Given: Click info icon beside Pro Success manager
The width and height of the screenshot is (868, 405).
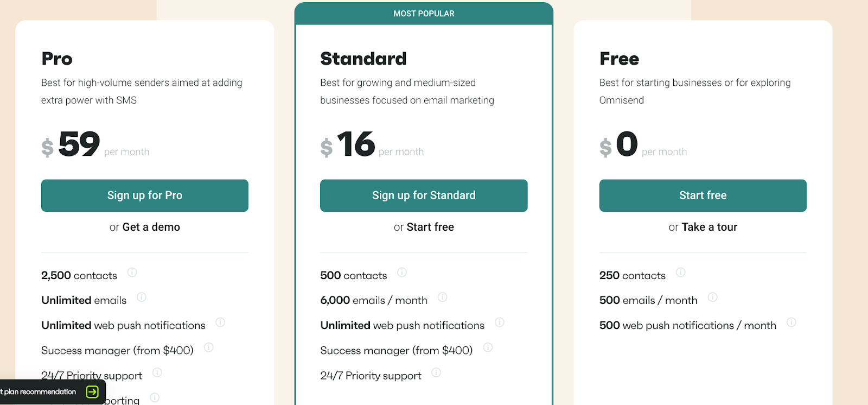Looking at the screenshot, I should 209,347.
